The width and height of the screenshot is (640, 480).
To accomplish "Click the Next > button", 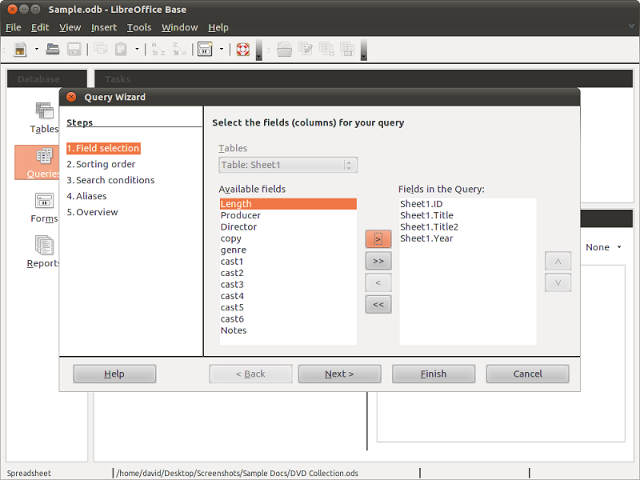I will point(339,374).
